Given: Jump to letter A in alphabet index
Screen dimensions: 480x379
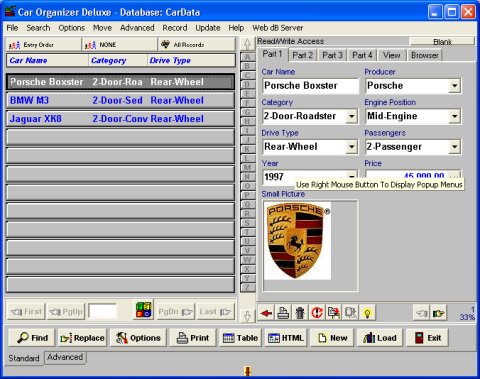Looking at the screenshot, I should pyautogui.click(x=247, y=57).
